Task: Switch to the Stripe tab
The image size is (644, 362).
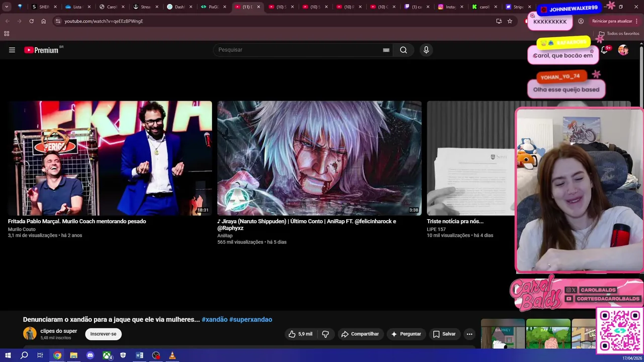Action: click(x=518, y=7)
